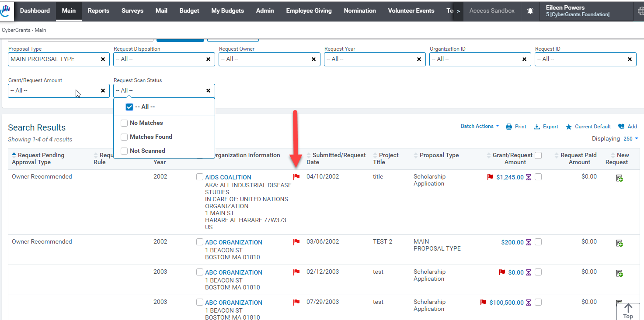Viewport: 644px width, 320px height.
Task: Select the AIDS COALITION organization checkbox
Action: pos(200,177)
